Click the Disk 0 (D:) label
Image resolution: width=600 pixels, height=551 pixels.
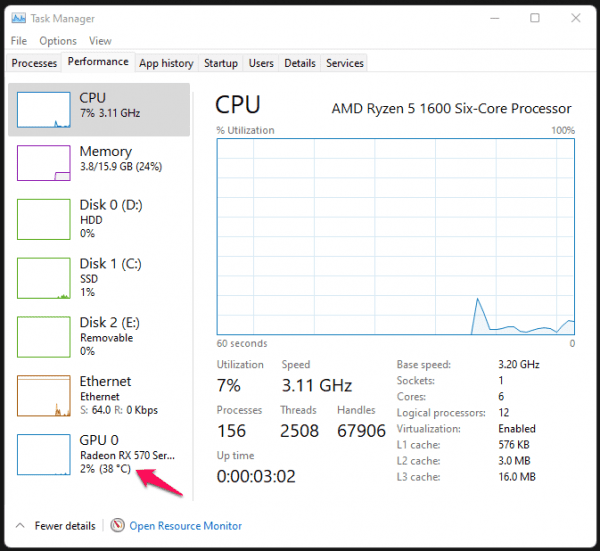click(111, 205)
